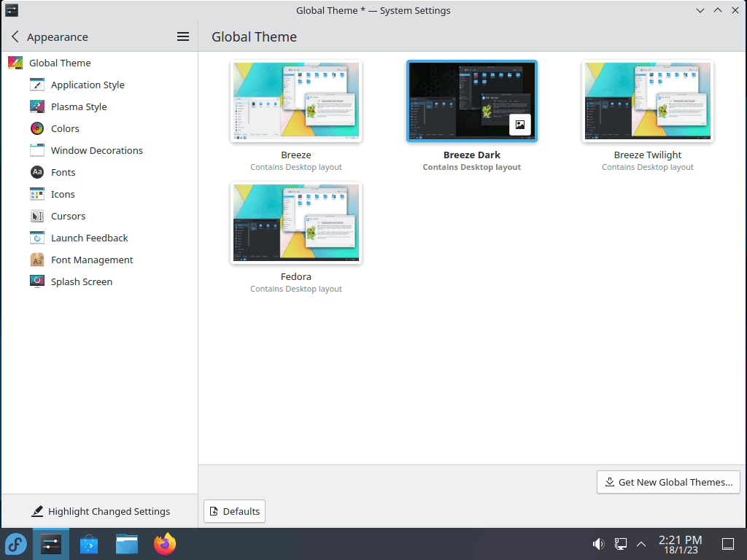747x560 pixels.
Task: Open Splash Screen settings
Action: (x=81, y=281)
